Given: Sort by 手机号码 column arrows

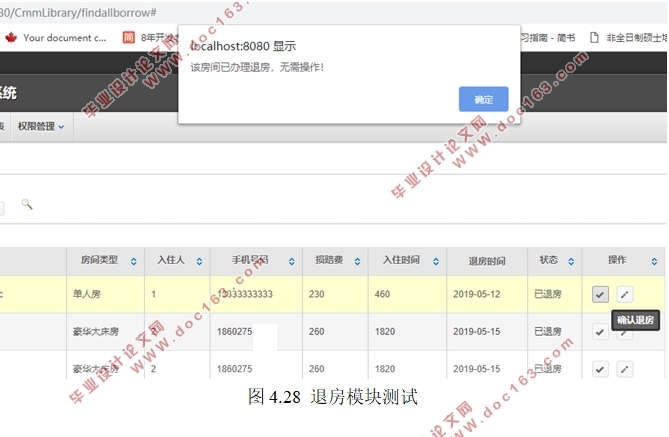Looking at the screenshot, I should click(x=291, y=261).
